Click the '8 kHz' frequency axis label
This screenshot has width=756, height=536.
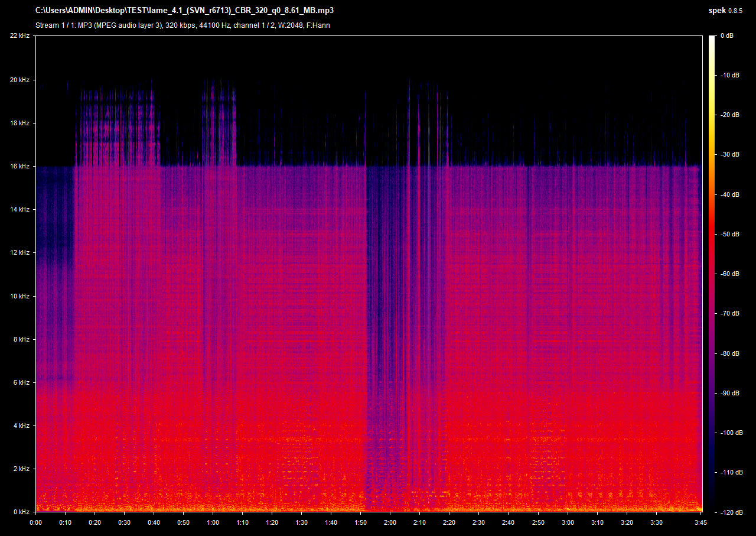click(x=21, y=339)
